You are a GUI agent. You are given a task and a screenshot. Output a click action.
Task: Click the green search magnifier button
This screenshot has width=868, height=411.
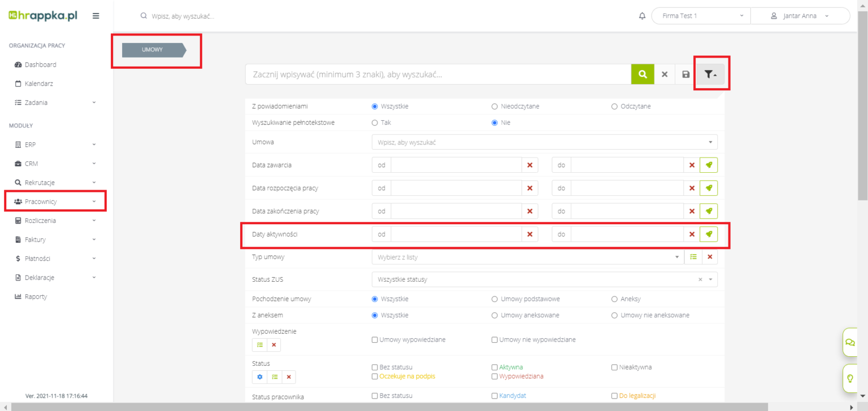(642, 74)
